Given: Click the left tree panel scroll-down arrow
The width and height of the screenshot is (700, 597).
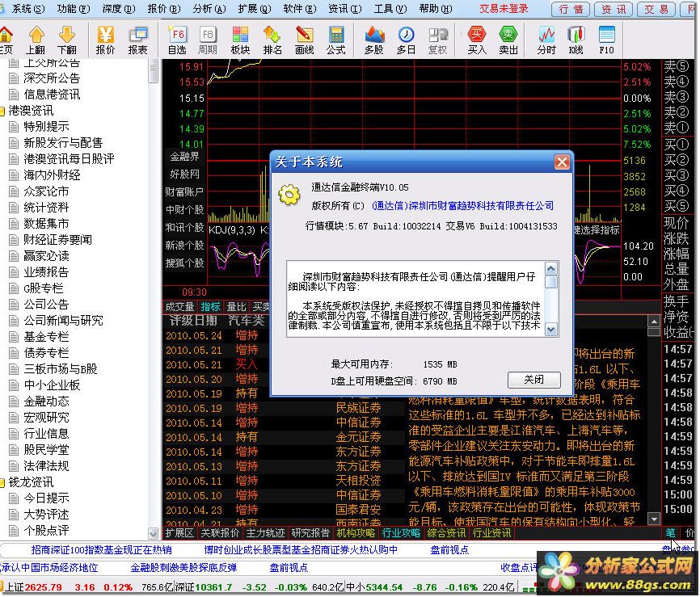Looking at the screenshot, I should [153, 533].
